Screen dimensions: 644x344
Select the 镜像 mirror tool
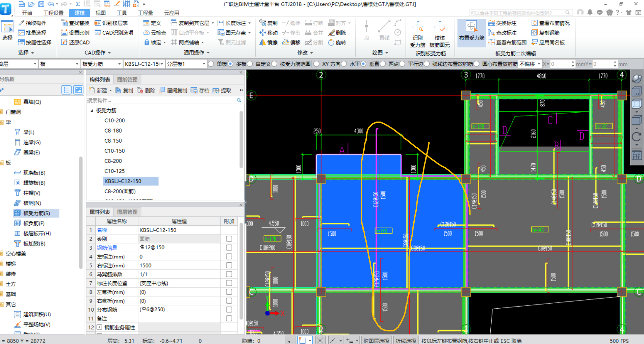[x=268, y=42]
